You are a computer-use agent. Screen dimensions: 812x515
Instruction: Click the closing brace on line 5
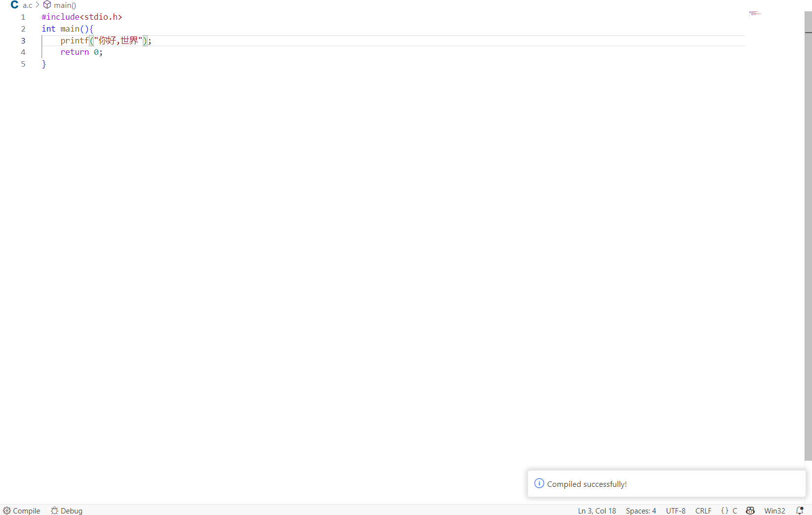coord(44,64)
